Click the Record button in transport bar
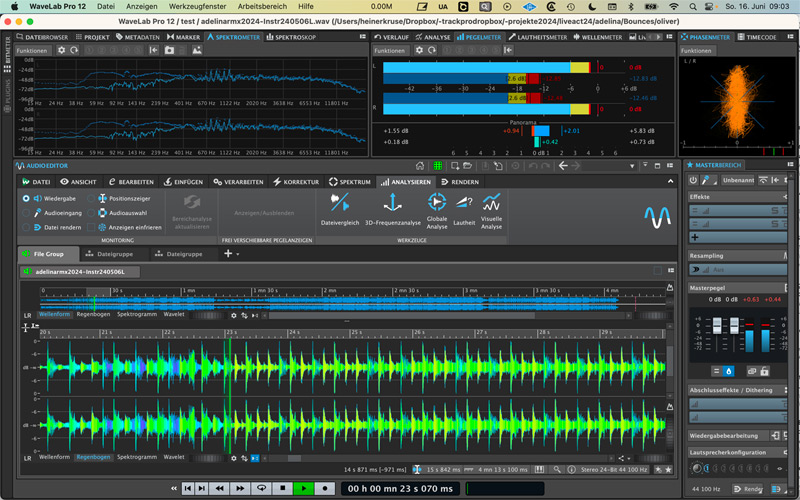Image resolution: width=800 pixels, height=500 pixels. (325, 489)
